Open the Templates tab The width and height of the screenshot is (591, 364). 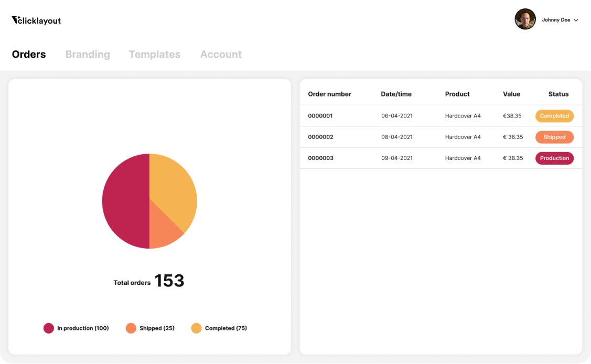(155, 54)
